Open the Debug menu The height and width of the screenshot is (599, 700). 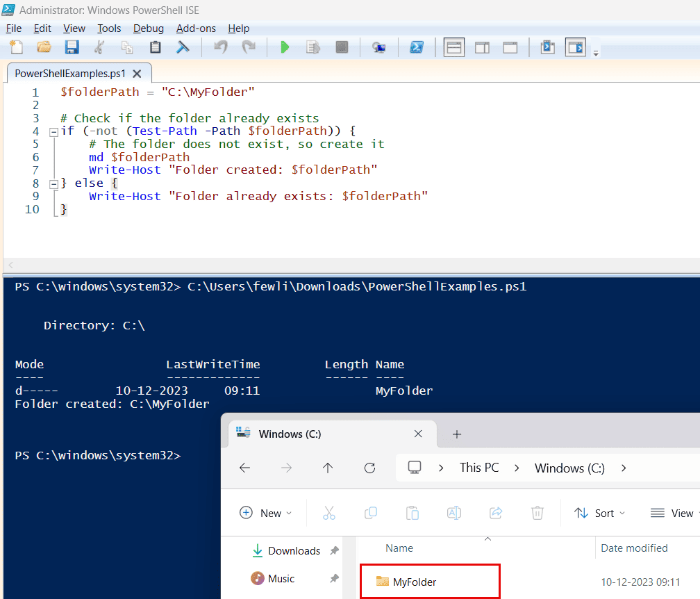click(x=148, y=28)
